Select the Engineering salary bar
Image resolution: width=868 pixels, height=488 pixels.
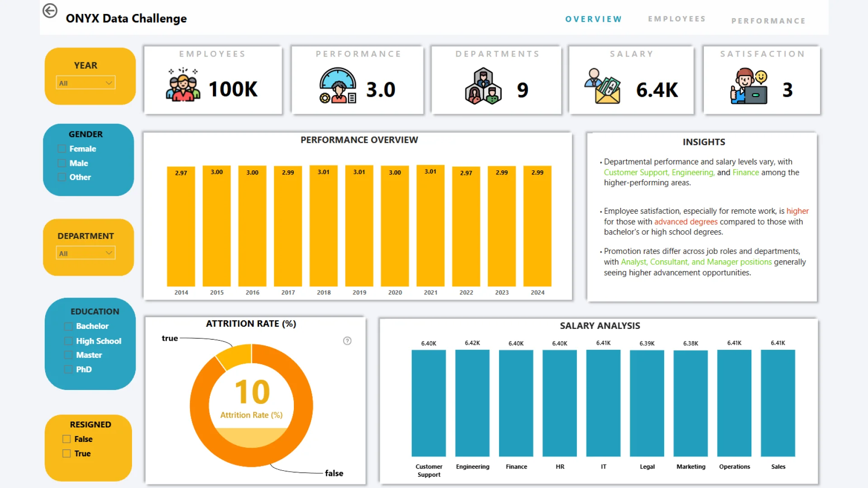[472, 403]
